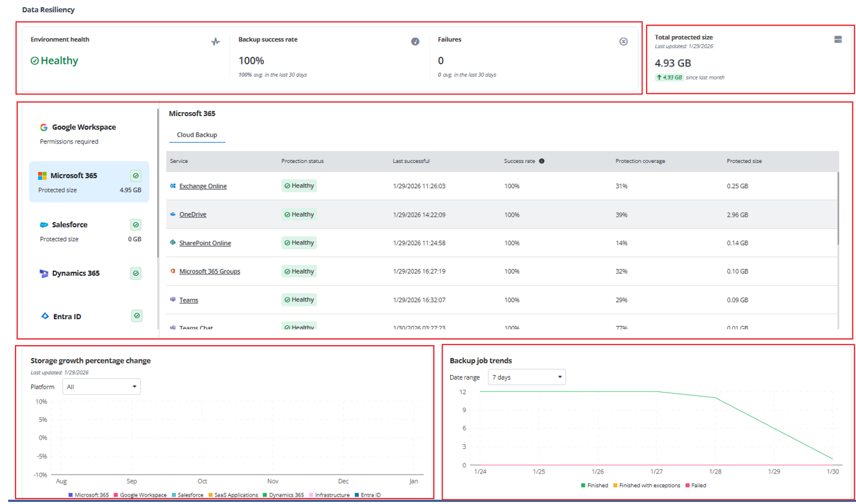Image resolution: width=856 pixels, height=504 pixels.
Task: Click the 1/29/2026 16:27:19 timestamp cell
Action: (419, 272)
